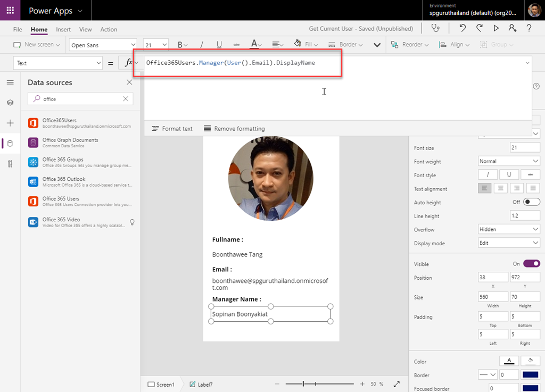Open the app launcher waffle icon
Image resolution: width=545 pixels, height=392 pixels.
pyautogui.click(x=10, y=10)
